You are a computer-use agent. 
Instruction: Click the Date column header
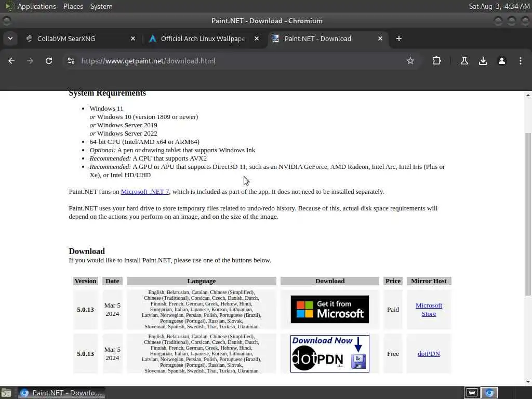click(x=112, y=281)
